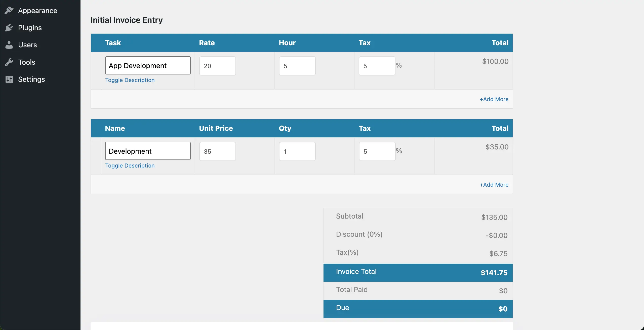The height and width of the screenshot is (330, 644).
Task: Select the Tax percentage field for App Development
Action: [377, 66]
